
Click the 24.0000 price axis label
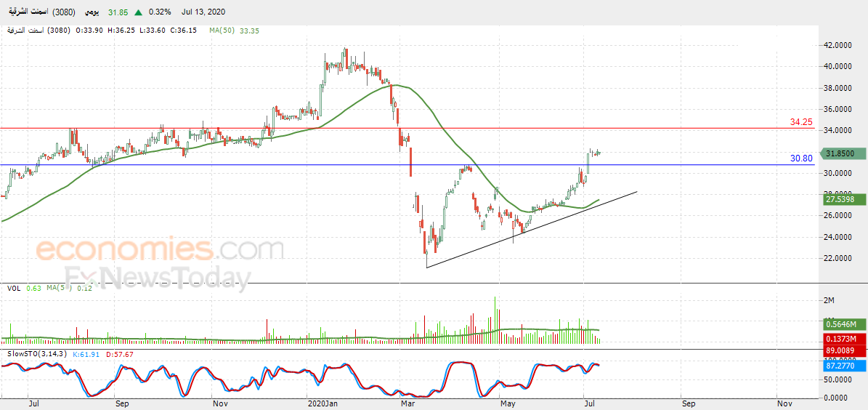point(838,237)
